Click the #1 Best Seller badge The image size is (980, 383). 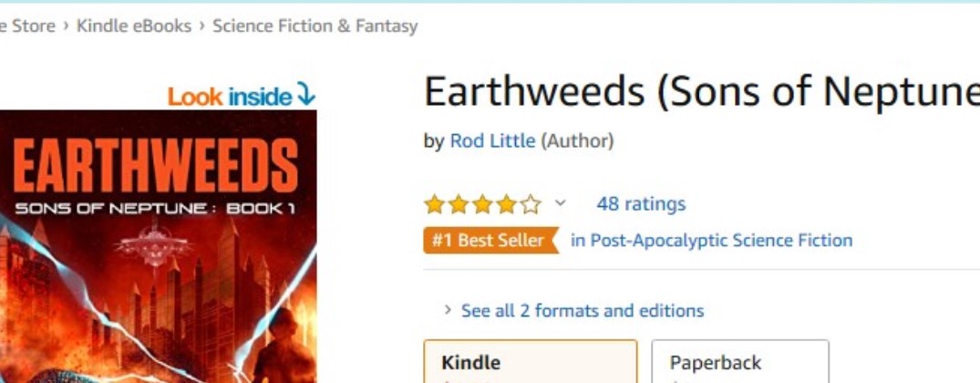pyautogui.click(x=490, y=241)
